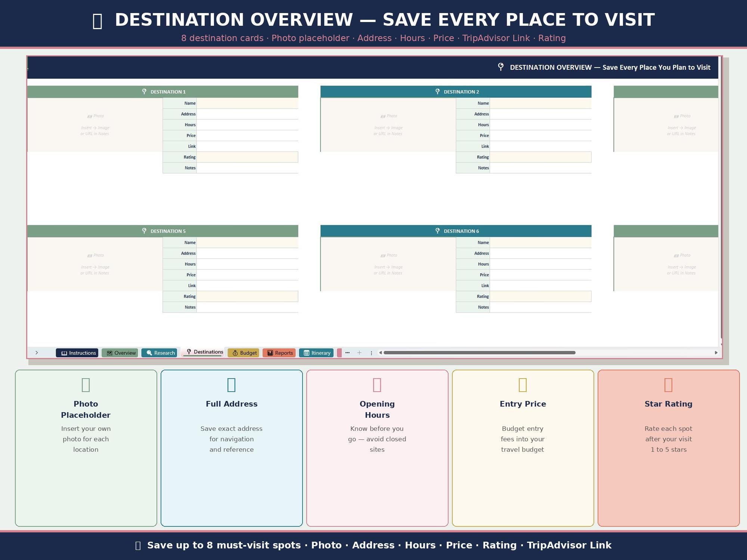The image size is (747, 560).
Task: Add a new sheet with plus icon
Action: click(359, 352)
